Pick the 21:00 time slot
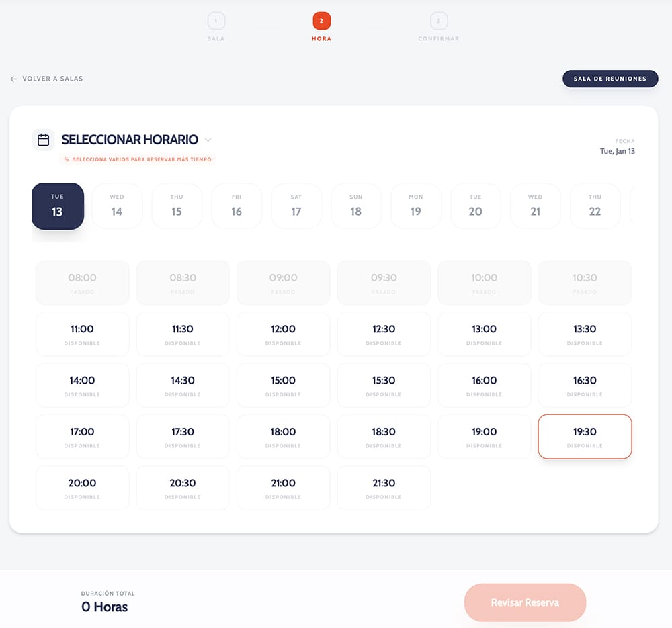Viewport: 672px width, 628px height. tap(284, 488)
